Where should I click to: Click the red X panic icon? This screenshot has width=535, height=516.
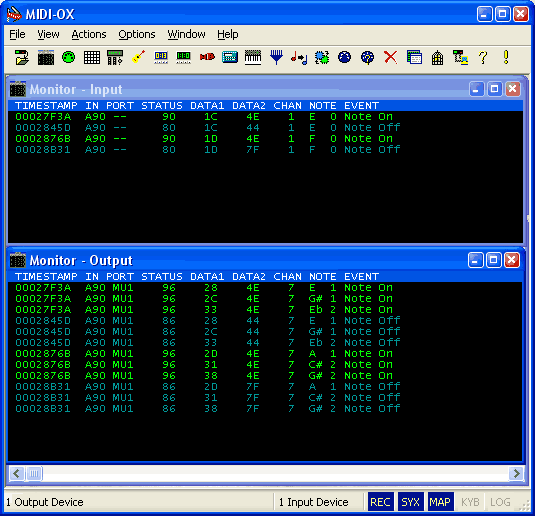click(391, 57)
